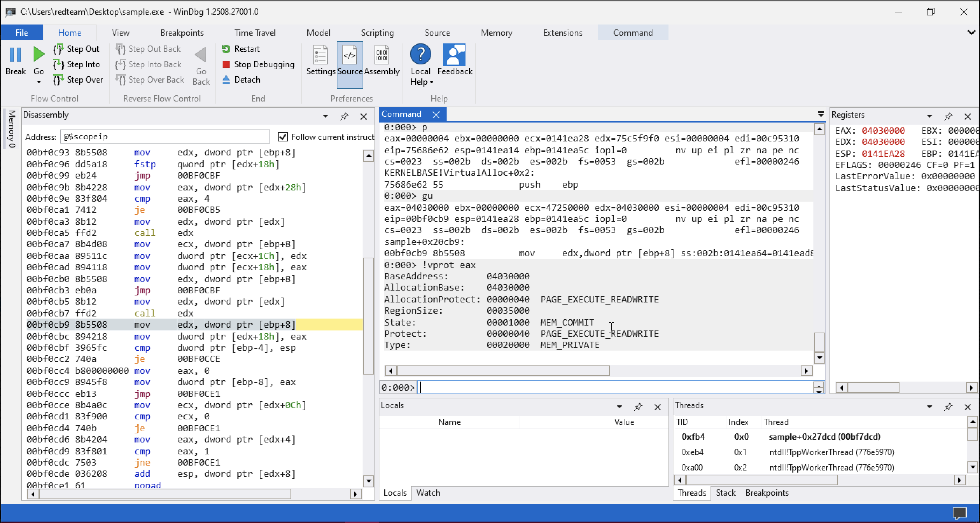
Task: Open Locals panel options dropdown
Action: (x=619, y=407)
